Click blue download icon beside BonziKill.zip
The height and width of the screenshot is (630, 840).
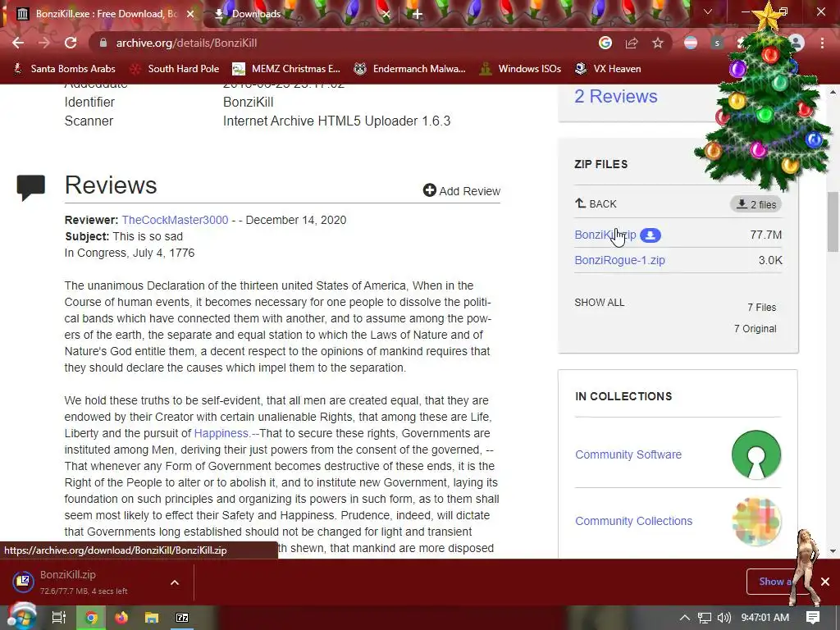point(651,235)
